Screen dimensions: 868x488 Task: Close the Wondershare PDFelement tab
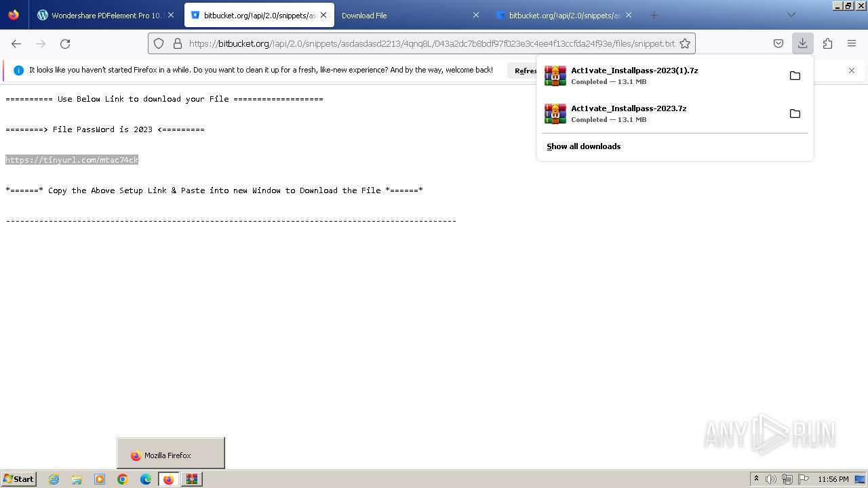(170, 15)
